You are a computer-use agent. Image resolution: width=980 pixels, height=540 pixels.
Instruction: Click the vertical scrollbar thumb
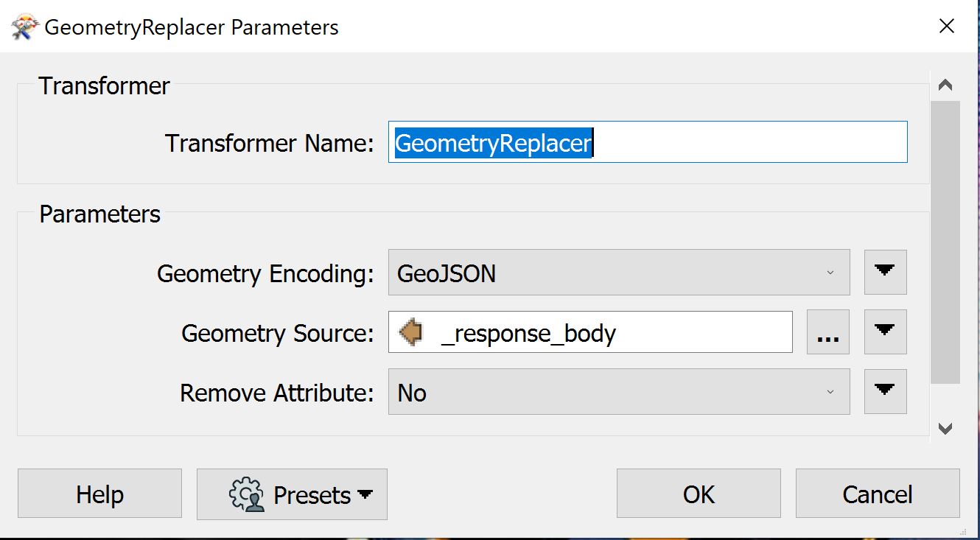pos(945,242)
